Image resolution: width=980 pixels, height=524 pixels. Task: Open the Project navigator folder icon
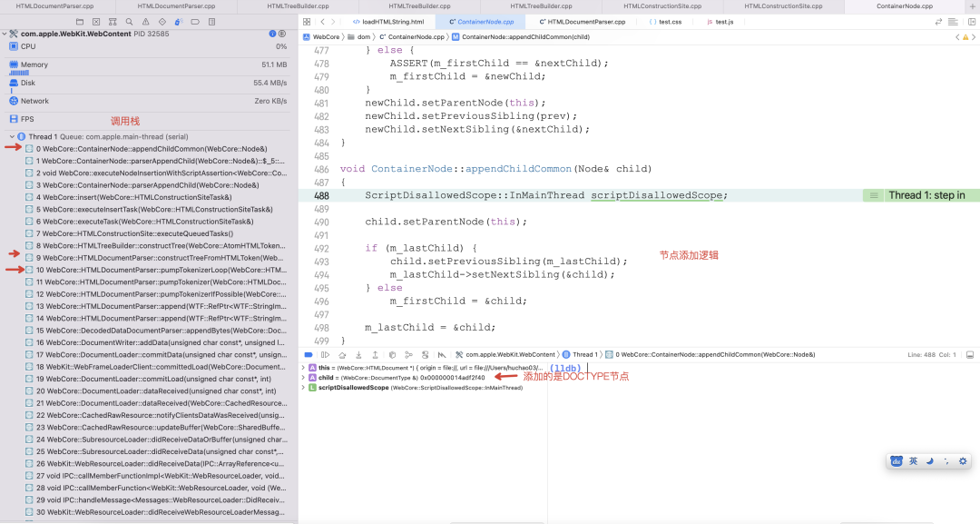(x=80, y=22)
